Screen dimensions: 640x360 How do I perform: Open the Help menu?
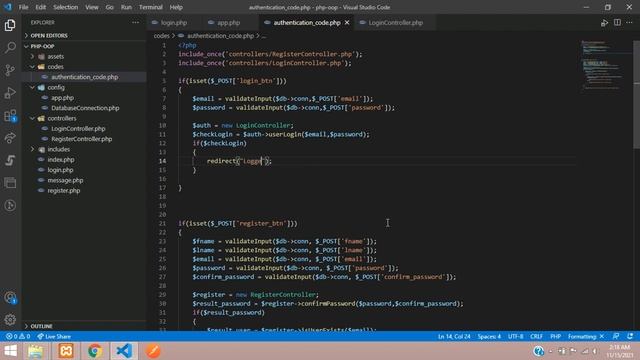coord(176,7)
